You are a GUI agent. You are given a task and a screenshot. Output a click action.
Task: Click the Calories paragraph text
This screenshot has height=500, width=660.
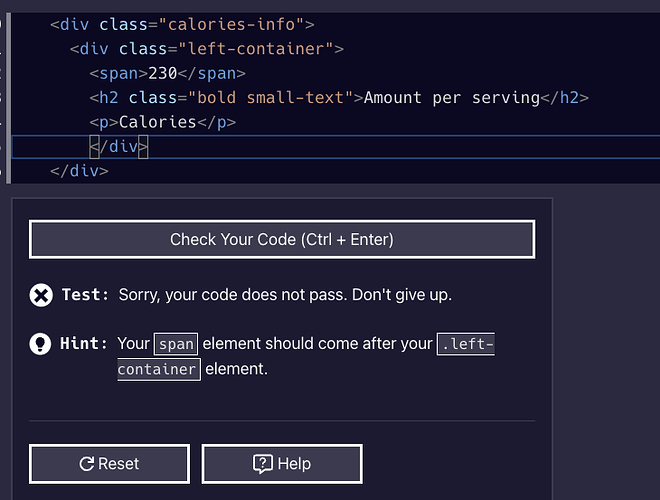[x=158, y=122]
